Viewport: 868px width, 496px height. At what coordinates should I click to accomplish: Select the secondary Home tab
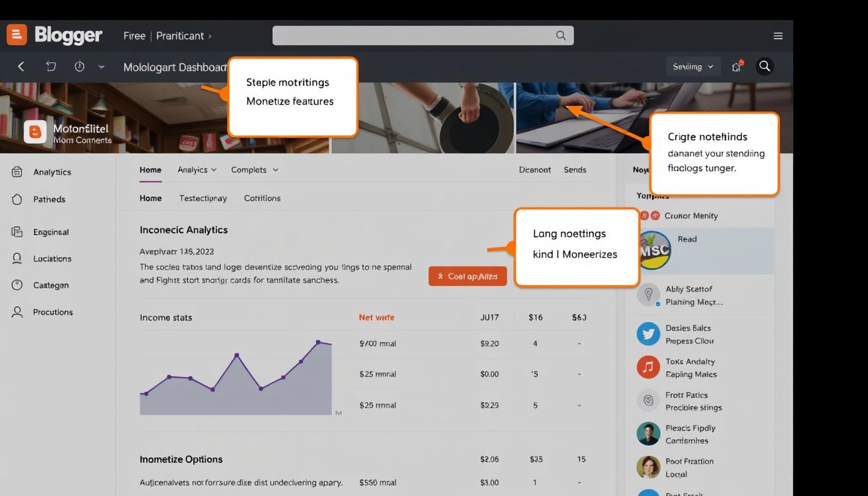pyautogui.click(x=150, y=198)
